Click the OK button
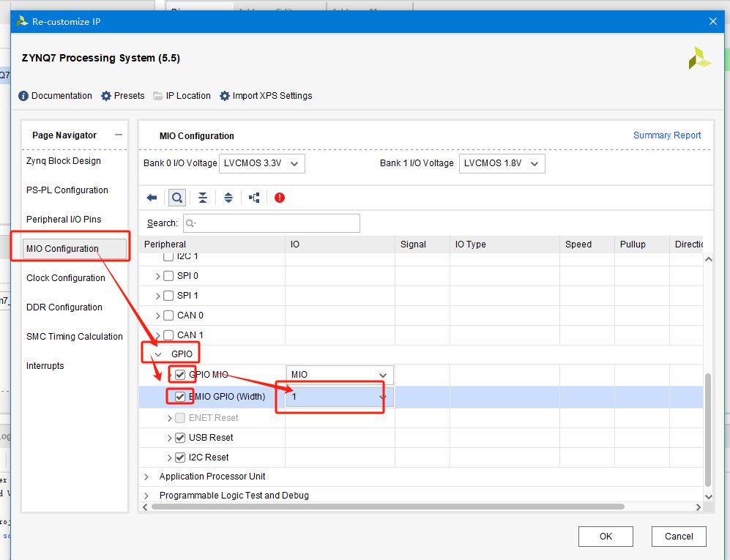This screenshot has height=560, width=730. 606,537
